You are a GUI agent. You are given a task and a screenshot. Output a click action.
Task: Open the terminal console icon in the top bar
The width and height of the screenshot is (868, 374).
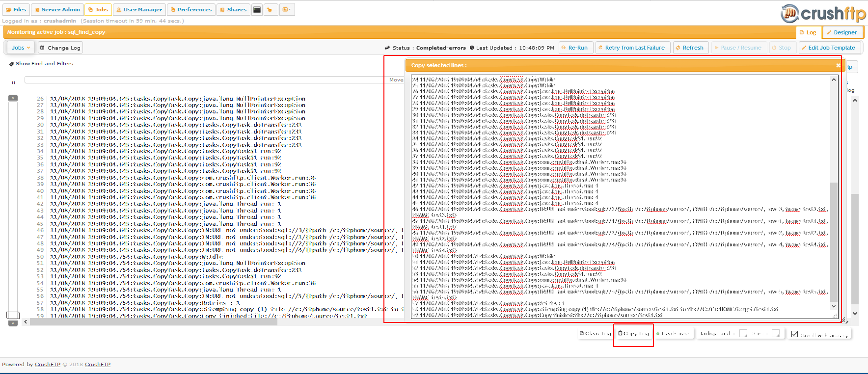[x=257, y=9]
